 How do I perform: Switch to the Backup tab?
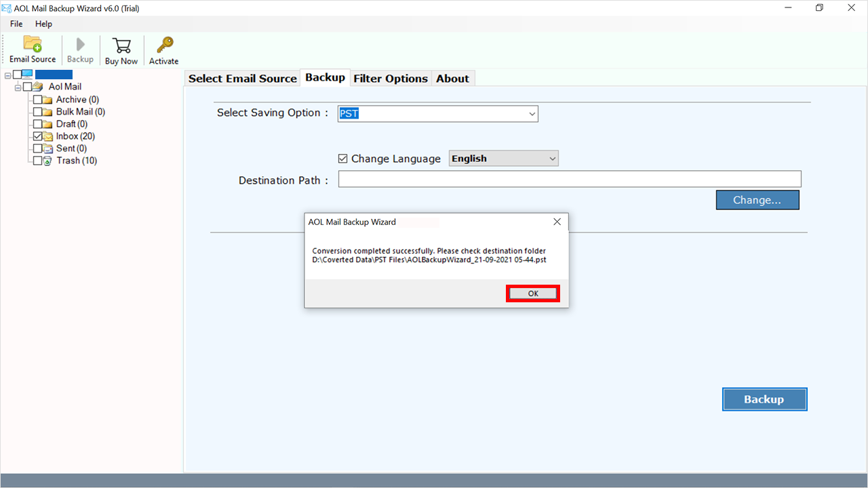325,77
